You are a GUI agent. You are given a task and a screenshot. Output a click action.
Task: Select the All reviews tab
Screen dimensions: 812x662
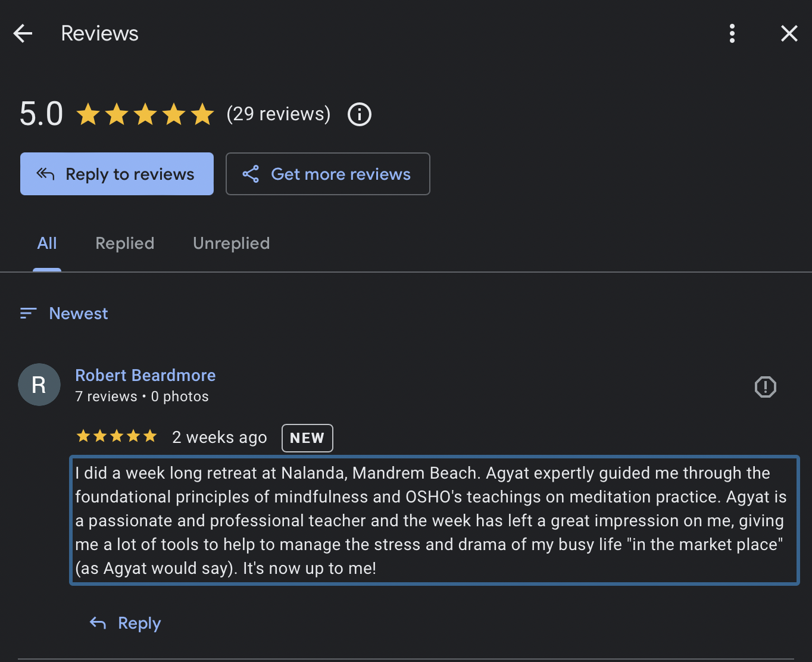click(47, 243)
